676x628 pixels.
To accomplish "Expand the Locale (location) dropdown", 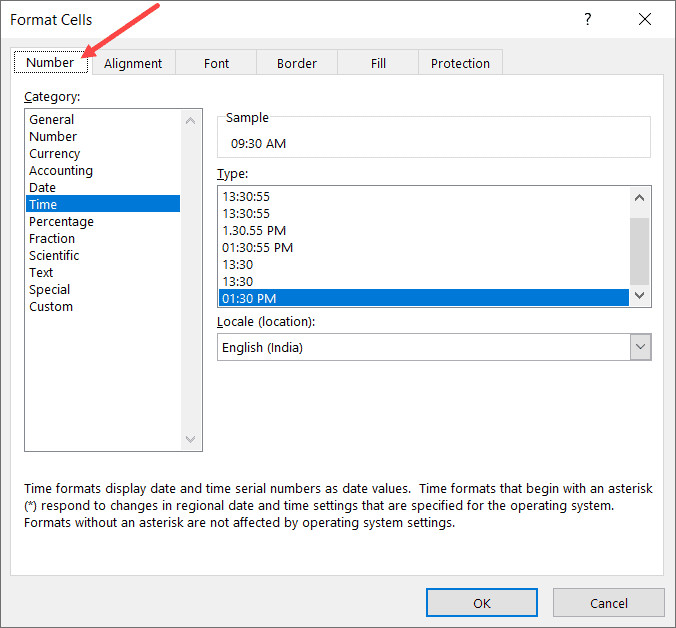I will point(640,347).
